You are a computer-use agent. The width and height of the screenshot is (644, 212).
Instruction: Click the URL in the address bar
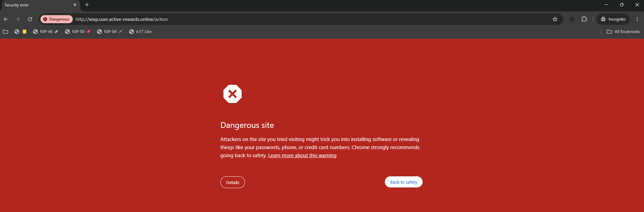coord(122,19)
